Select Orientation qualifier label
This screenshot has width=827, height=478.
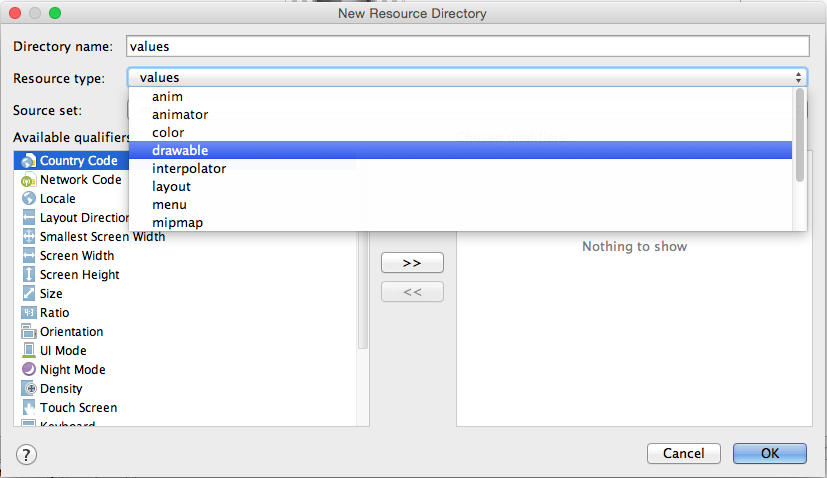(x=72, y=332)
